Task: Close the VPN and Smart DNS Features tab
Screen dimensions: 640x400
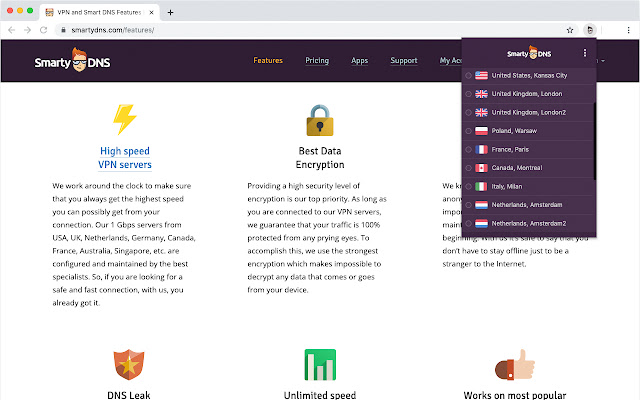Action: coord(151,12)
